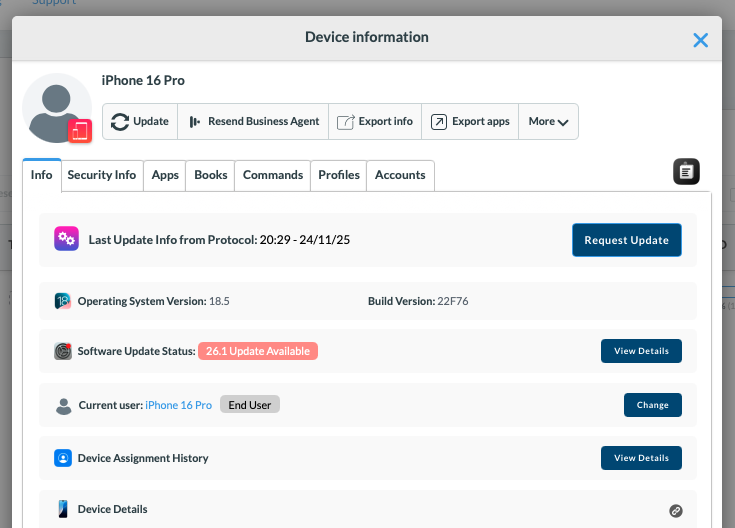Open the Profiles tab
735x528 pixels.
(x=338, y=175)
